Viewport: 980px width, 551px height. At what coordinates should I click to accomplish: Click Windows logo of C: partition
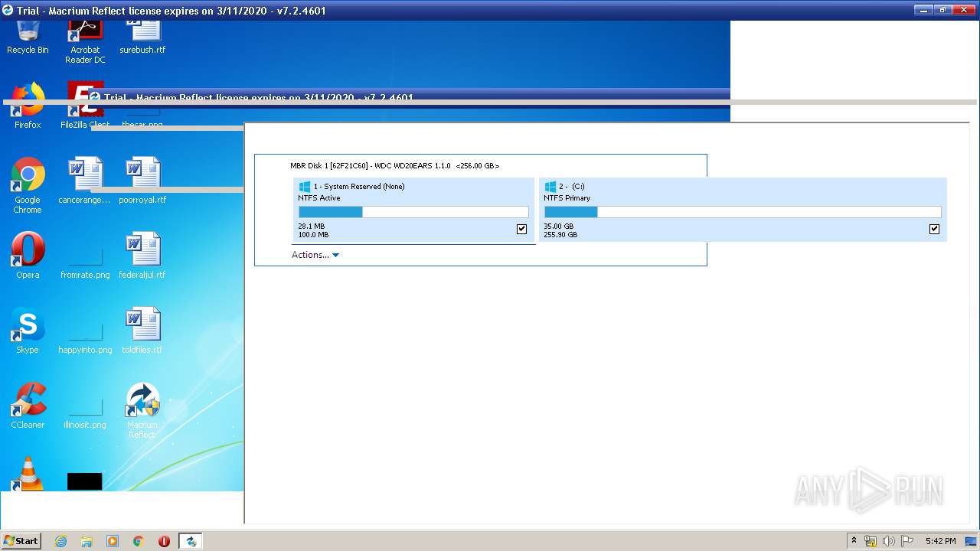point(550,186)
